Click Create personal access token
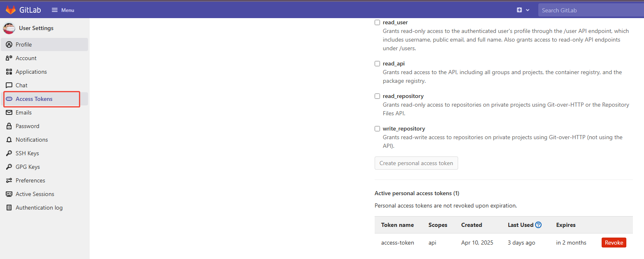644x259 pixels. (x=416, y=163)
